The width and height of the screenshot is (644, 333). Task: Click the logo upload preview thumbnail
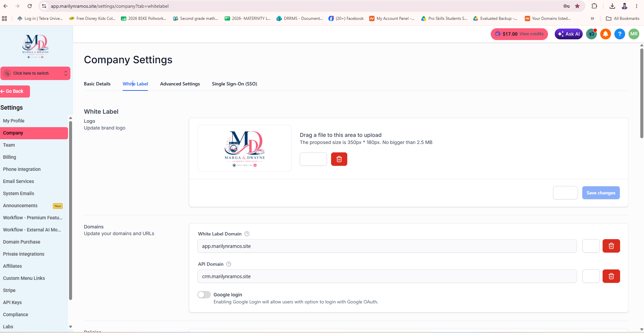pyautogui.click(x=245, y=148)
